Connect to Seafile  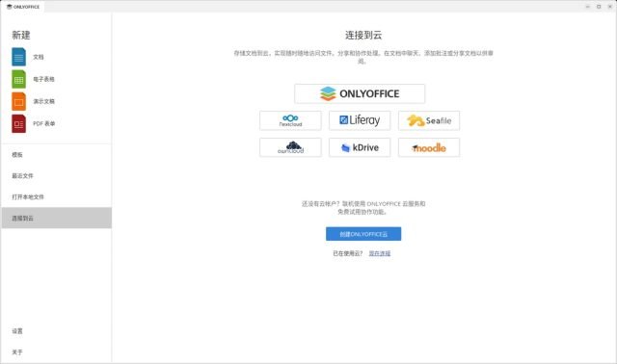(429, 120)
